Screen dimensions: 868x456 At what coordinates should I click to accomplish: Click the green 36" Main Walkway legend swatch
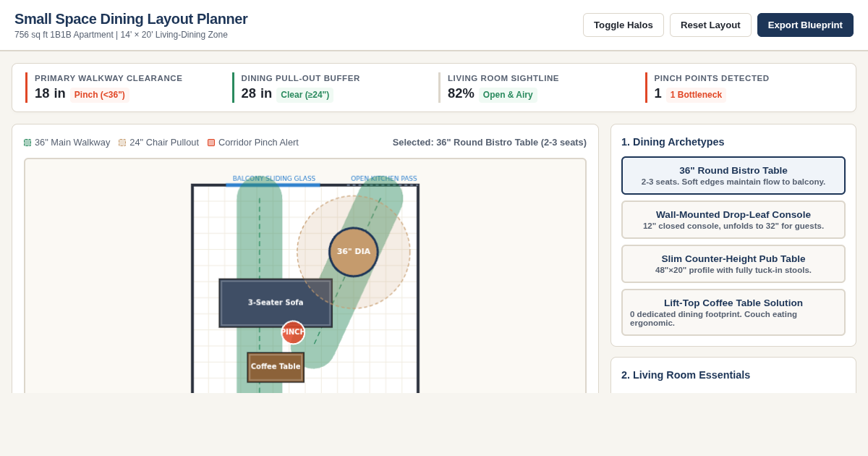point(27,143)
